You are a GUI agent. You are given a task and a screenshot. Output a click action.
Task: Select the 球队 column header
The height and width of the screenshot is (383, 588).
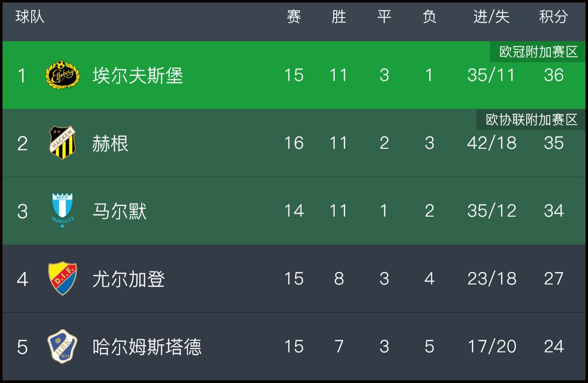[x=30, y=17]
